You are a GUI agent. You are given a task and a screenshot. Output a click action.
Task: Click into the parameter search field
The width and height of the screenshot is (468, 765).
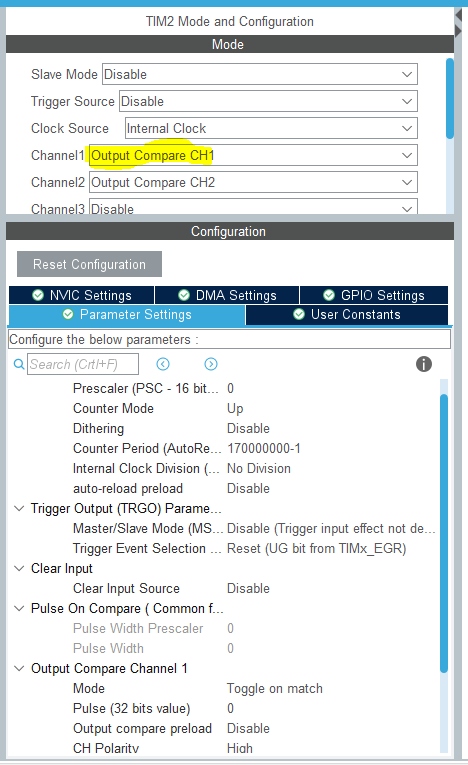tap(83, 364)
